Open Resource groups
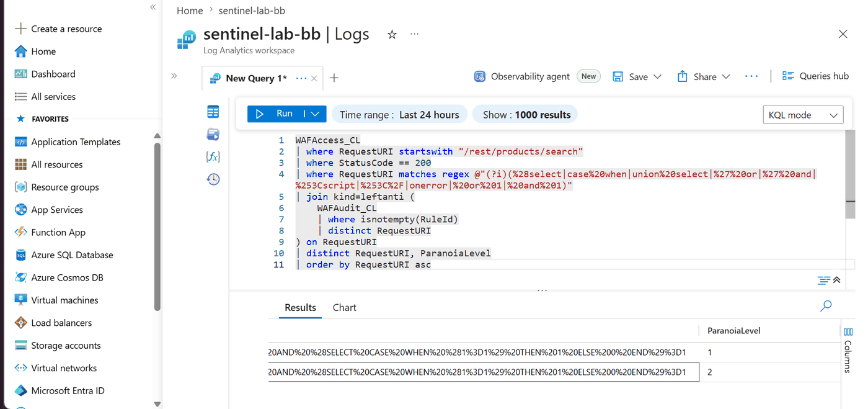The width and height of the screenshot is (868, 409). (65, 187)
